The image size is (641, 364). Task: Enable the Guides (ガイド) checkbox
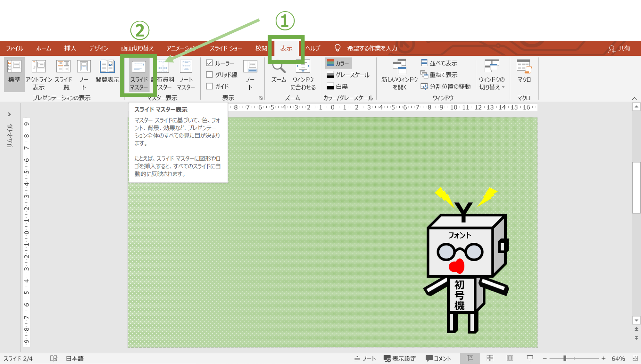pos(210,86)
